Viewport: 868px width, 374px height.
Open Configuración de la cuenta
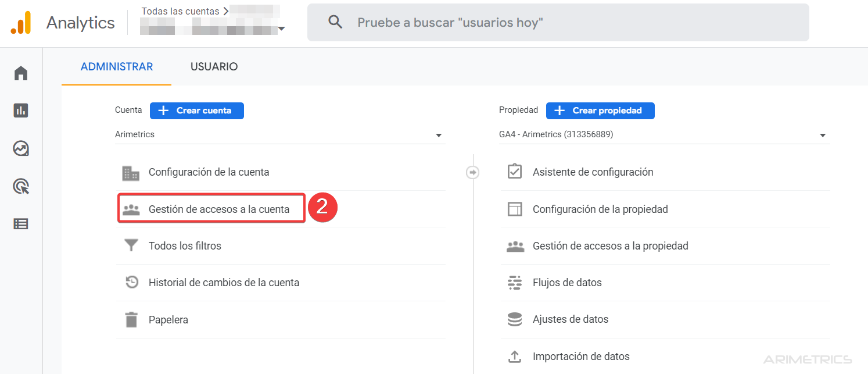point(209,172)
